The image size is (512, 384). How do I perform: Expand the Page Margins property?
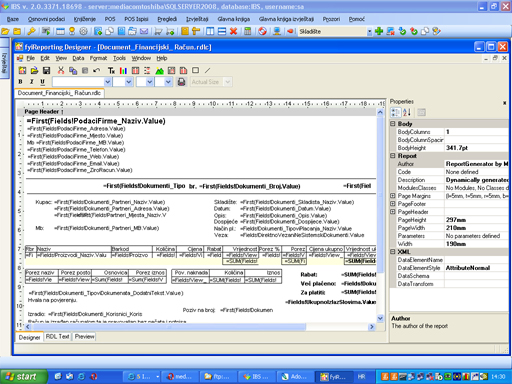tap(393, 196)
